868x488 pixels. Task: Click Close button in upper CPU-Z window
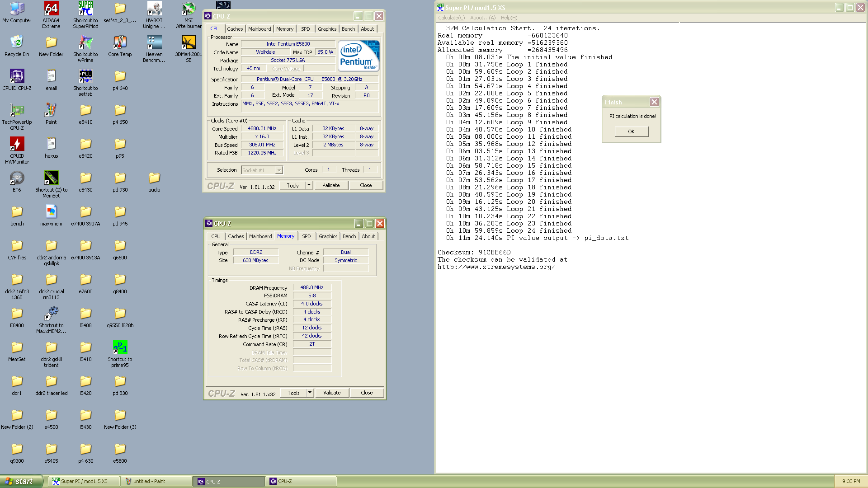(366, 185)
